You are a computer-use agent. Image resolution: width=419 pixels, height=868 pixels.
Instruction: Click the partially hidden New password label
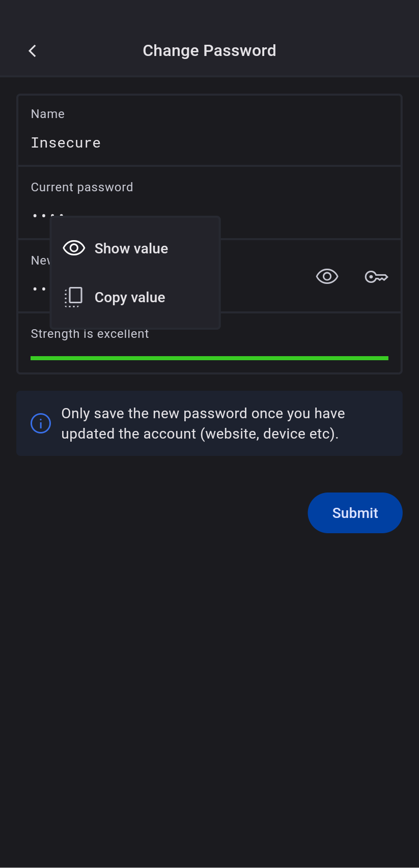(40, 261)
